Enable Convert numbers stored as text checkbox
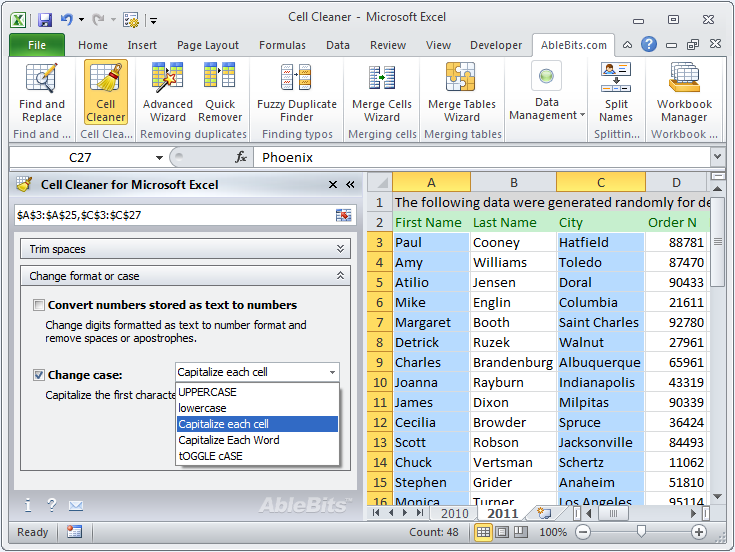The image size is (735, 552). click(x=39, y=305)
